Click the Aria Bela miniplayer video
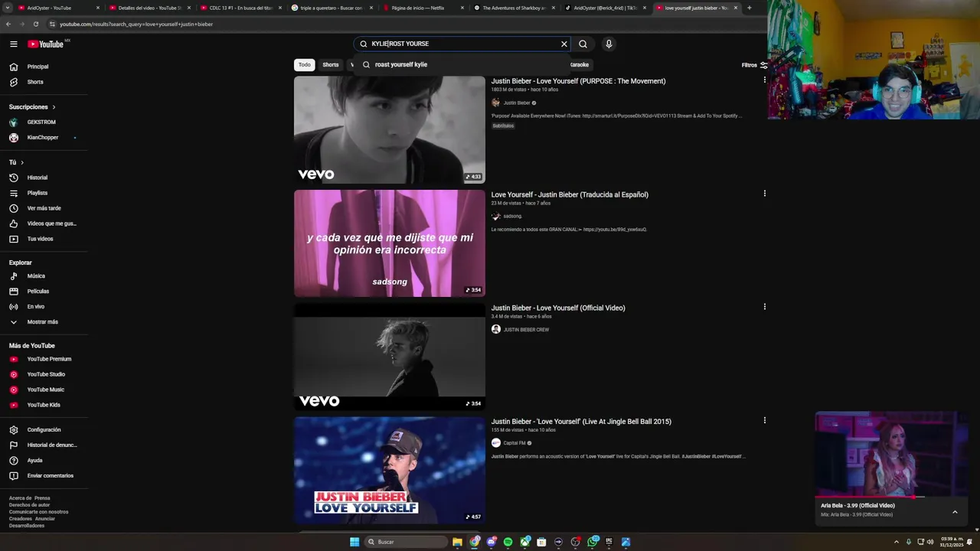The height and width of the screenshot is (551, 980). [x=892, y=455]
